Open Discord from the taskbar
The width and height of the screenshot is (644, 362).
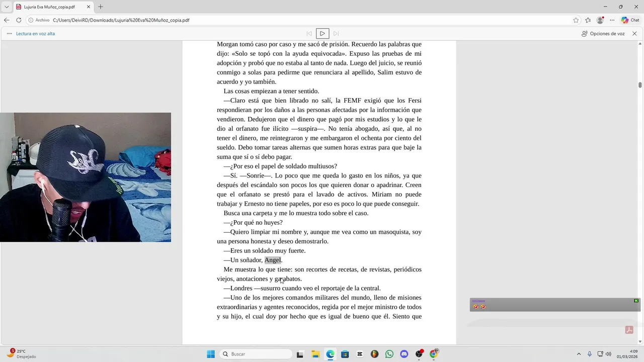[404, 354]
